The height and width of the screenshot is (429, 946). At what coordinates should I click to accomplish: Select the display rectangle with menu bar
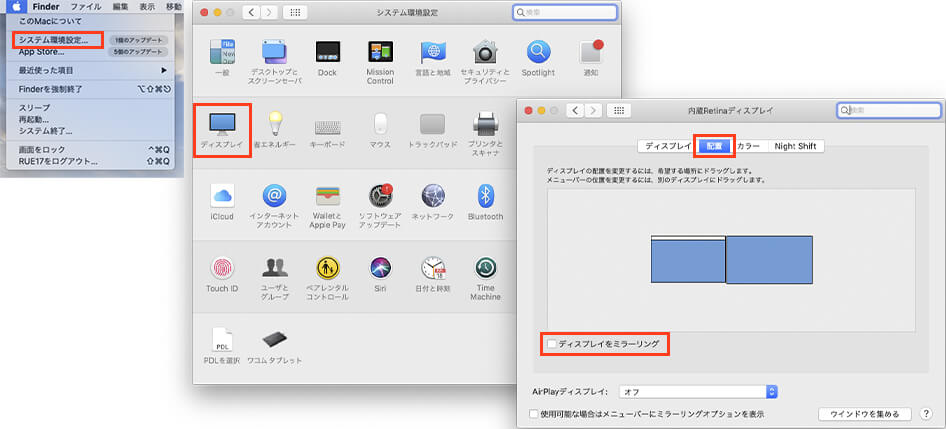(x=688, y=259)
